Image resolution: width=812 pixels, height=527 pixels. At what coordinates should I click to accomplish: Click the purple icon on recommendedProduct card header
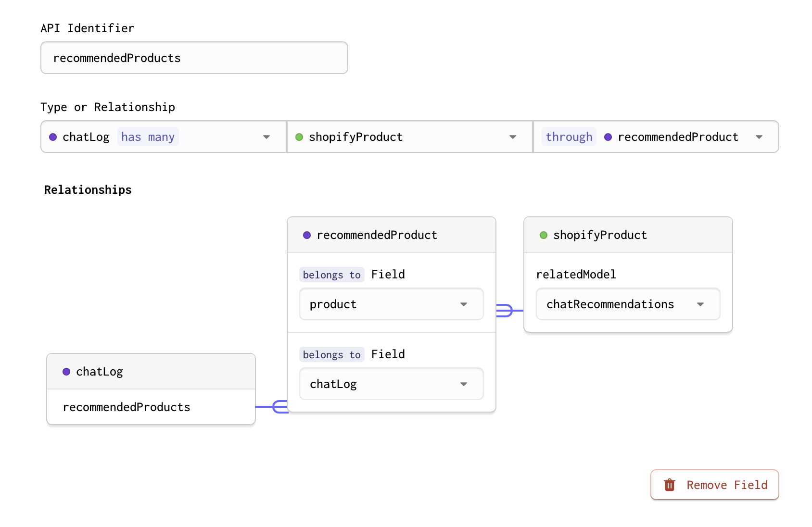(307, 235)
